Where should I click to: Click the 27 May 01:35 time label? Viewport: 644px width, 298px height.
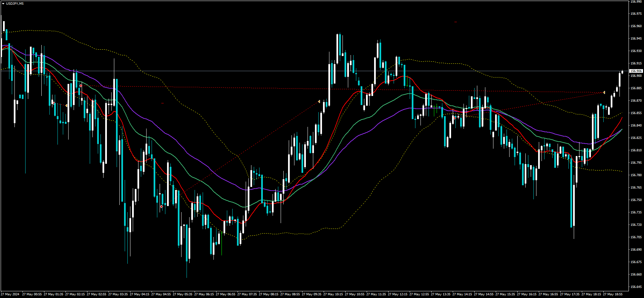(53, 294)
